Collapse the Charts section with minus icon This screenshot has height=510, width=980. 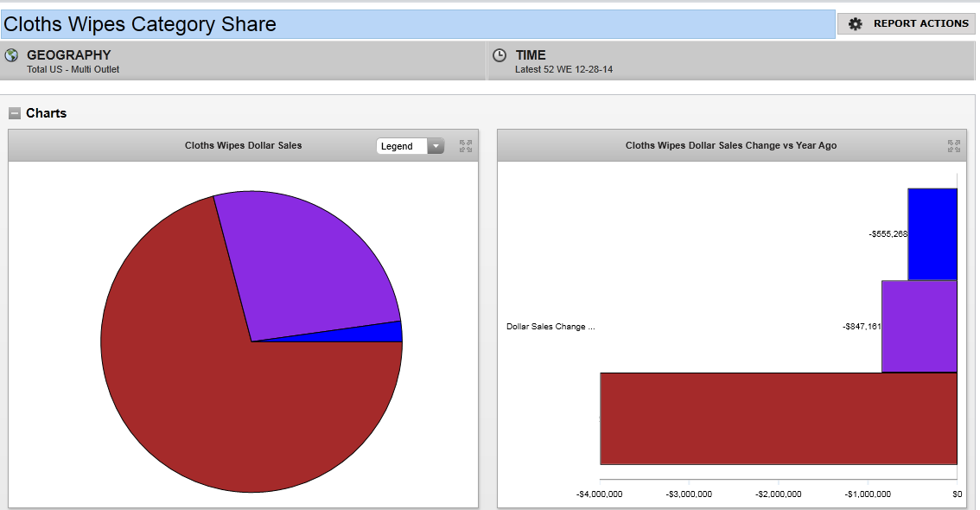tap(15, 113)
